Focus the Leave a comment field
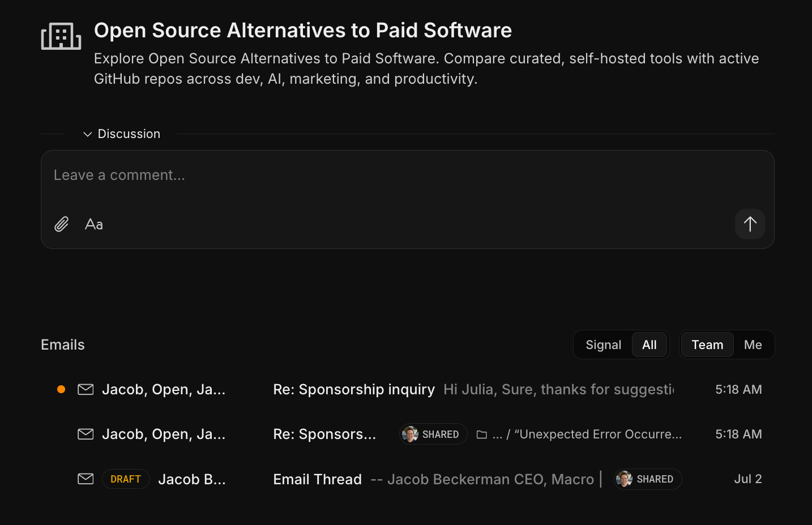 pos(408,175)
